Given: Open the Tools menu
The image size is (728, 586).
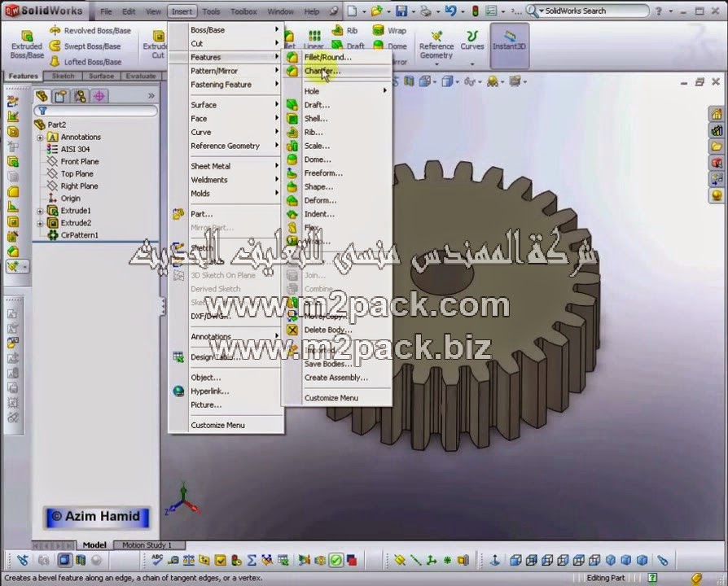Looking at the screenshot, I should click(x=211, y=11).
